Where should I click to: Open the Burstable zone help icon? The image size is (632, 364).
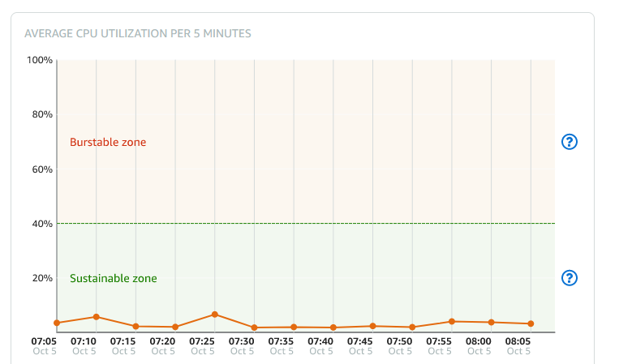pyautogui.click(x=569, y=142)
